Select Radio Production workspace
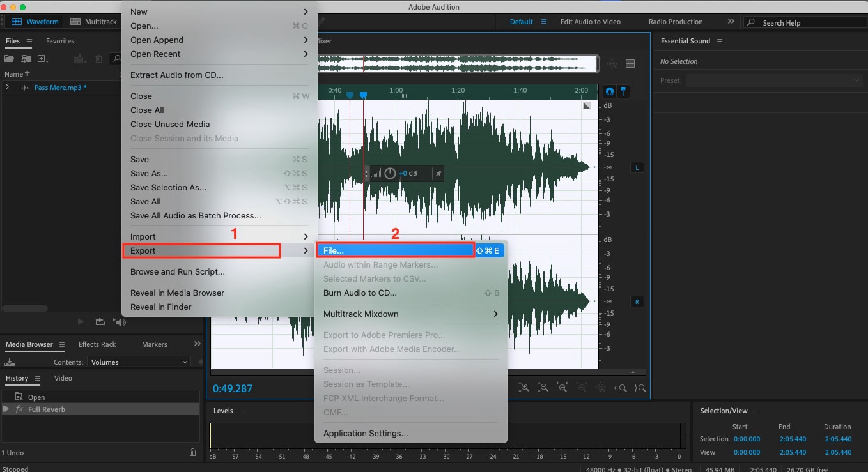This screenshot has width=868, height=472. [676, 22]
